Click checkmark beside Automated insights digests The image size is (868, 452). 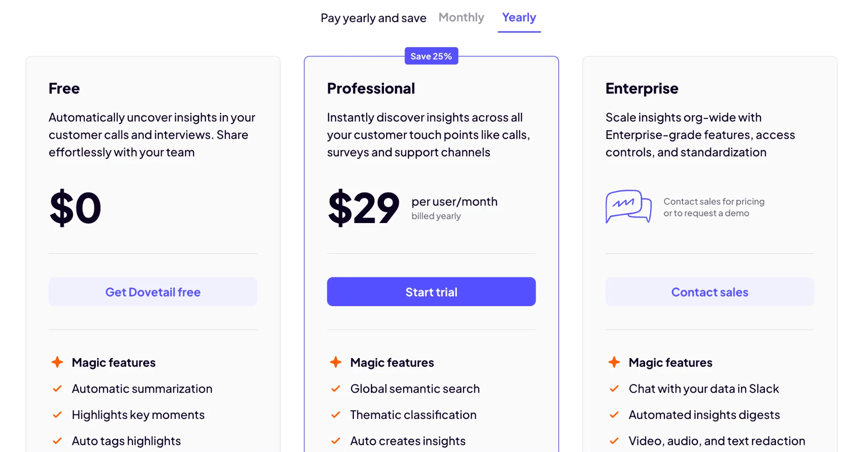click(614, 415)
